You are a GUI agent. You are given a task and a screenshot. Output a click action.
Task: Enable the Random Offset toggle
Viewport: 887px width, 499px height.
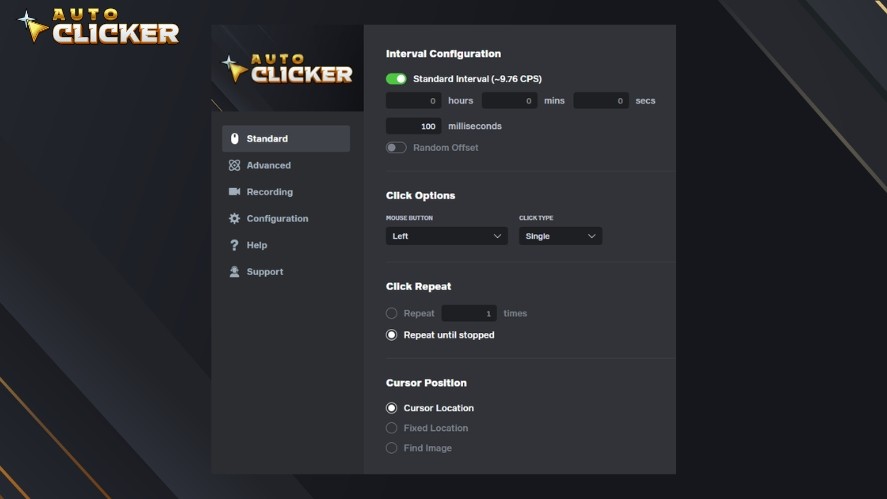(x=396, y=148)
